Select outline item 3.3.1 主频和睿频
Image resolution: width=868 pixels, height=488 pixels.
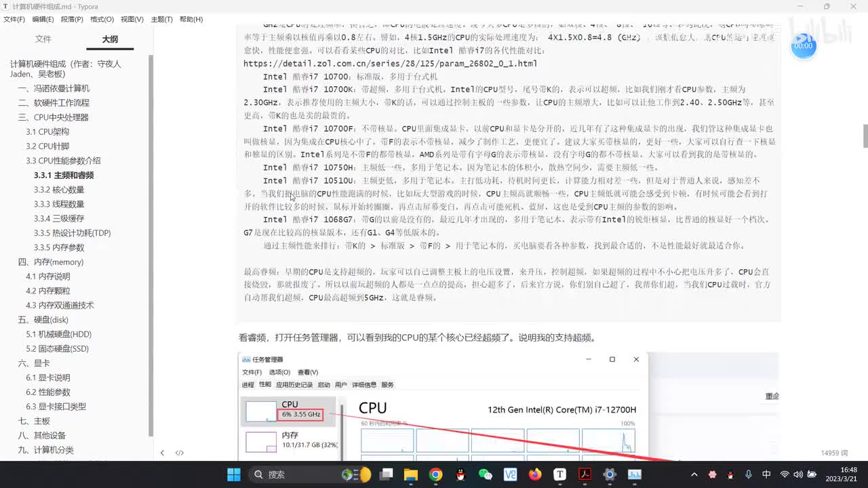[64, 175]
